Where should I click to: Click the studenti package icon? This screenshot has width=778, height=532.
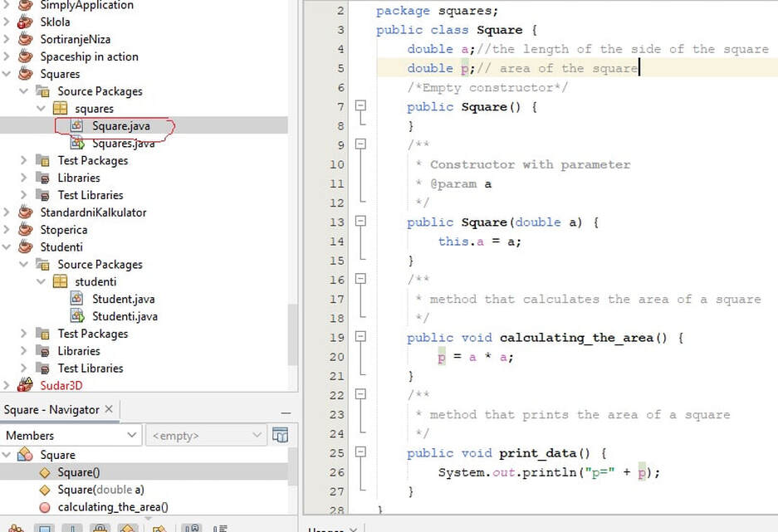pos(60,281)
